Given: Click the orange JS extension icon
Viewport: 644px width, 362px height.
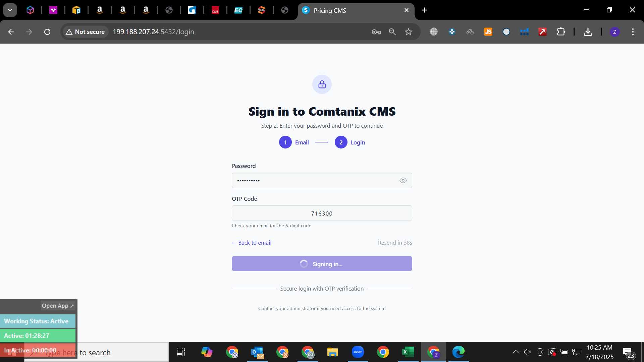Looking at the screenshot, I should pos(488,32).
